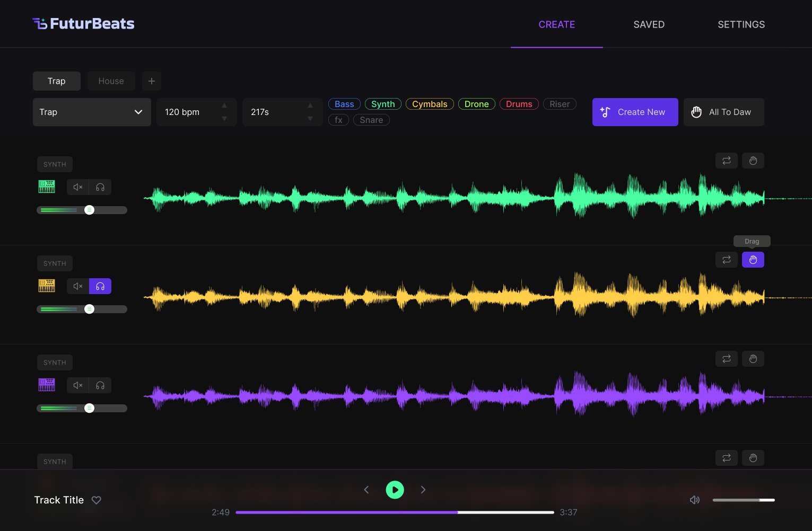
Task: Seek on the playback progress bar
Action: point(395,512)
